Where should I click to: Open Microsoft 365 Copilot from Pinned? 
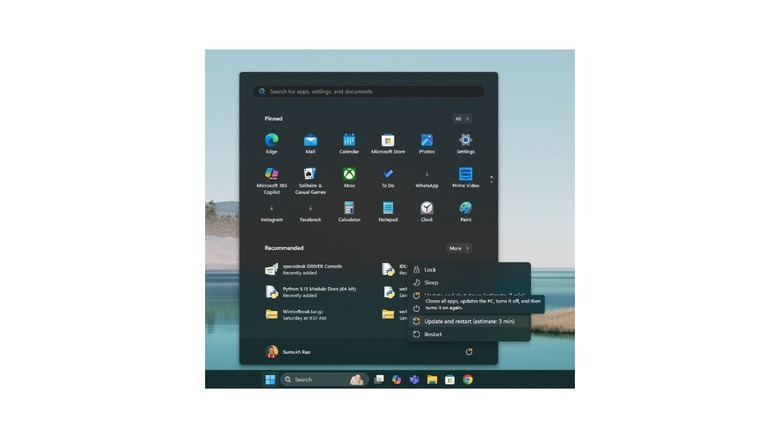coord(272,180)
